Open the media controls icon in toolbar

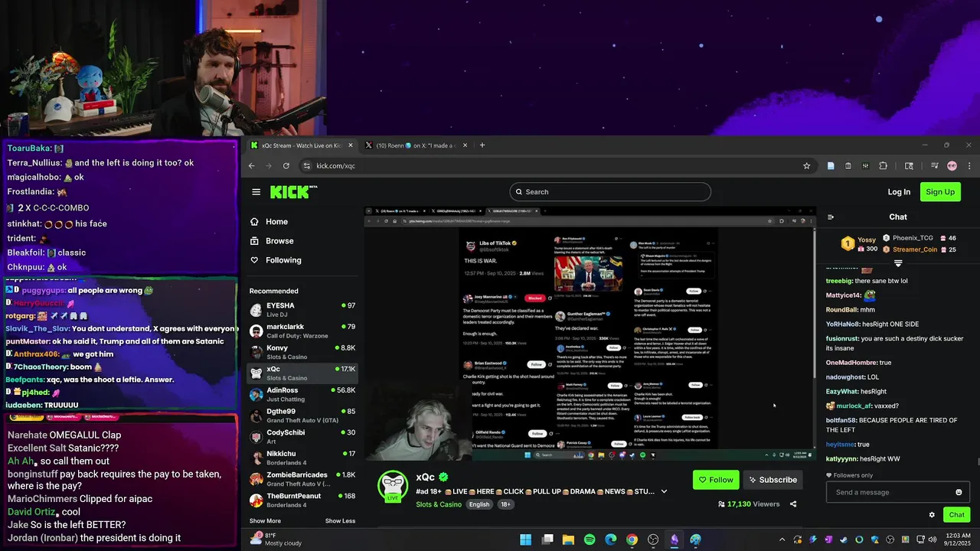(x=935, y=166)
